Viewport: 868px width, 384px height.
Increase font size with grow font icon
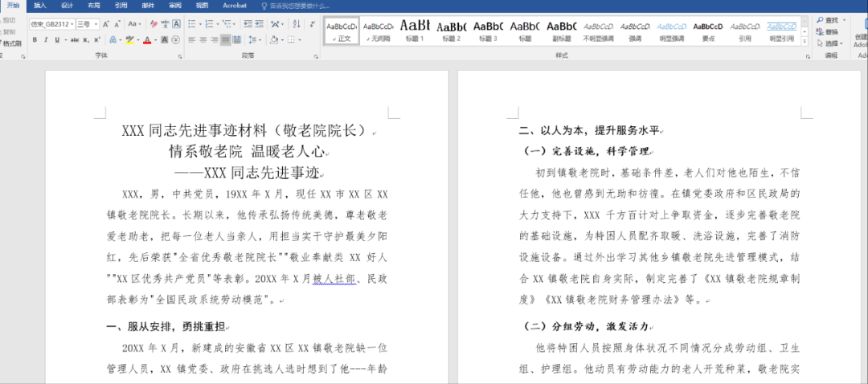tap(106, 24)
